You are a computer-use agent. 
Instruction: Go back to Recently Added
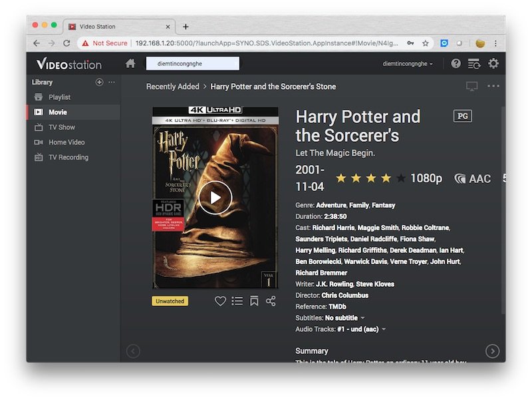point(173,87)
